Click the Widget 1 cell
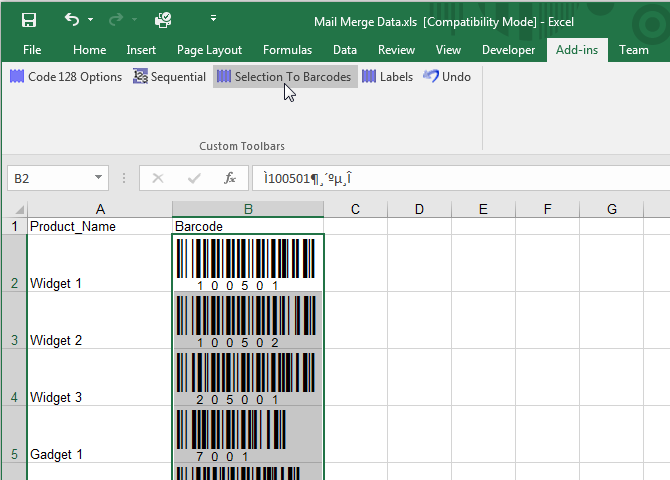The height and width of the screenshot is (480, 670). pyautogui.click(x=100, y=263)
